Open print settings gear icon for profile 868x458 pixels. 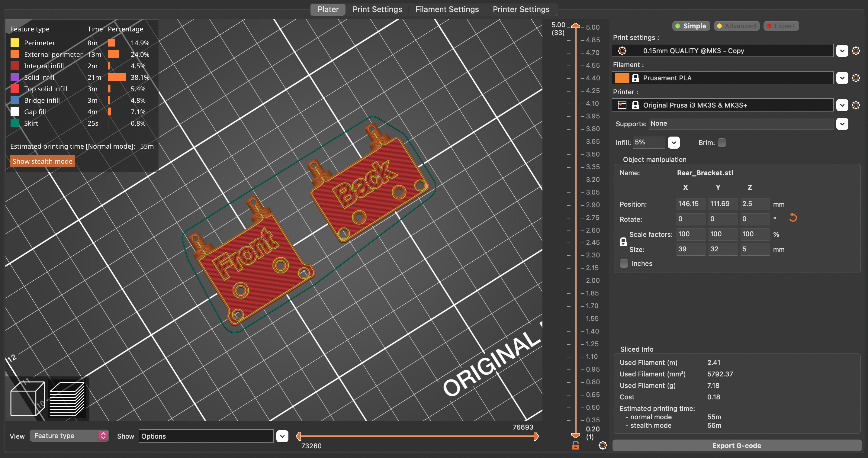point(856,51)
